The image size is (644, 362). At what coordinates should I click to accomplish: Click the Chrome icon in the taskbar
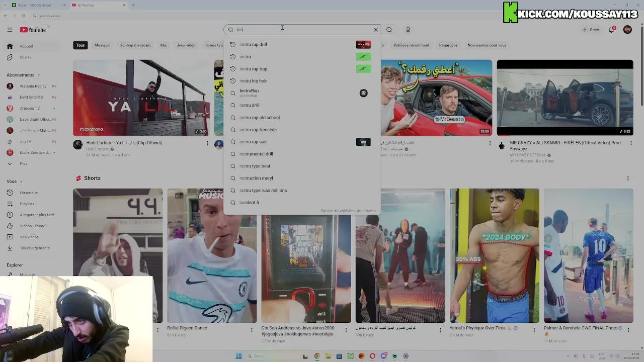(317, 356)
